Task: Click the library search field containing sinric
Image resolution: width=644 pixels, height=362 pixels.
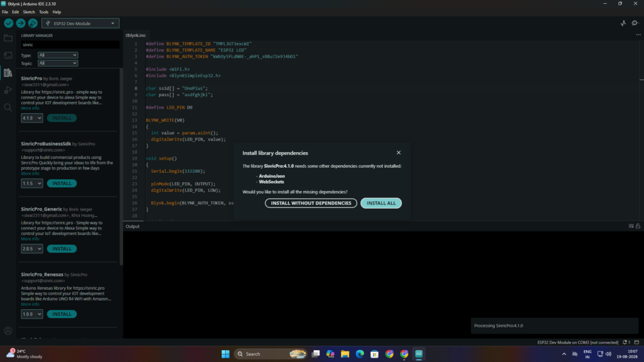Action: click(x=70, y=45)
